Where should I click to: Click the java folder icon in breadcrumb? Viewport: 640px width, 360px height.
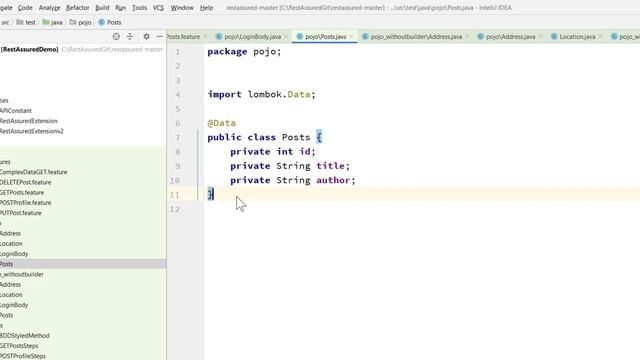point(46,22)
